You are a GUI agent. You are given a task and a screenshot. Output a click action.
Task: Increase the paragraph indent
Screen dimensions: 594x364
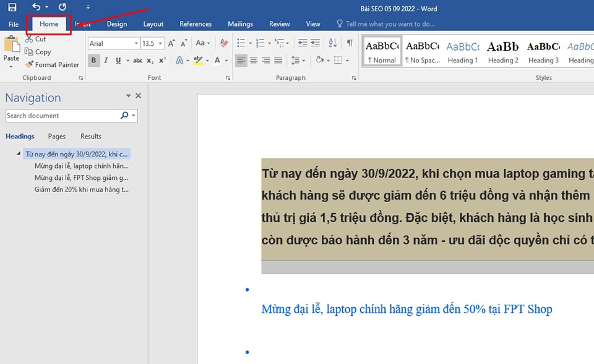[x=315, y=43]
